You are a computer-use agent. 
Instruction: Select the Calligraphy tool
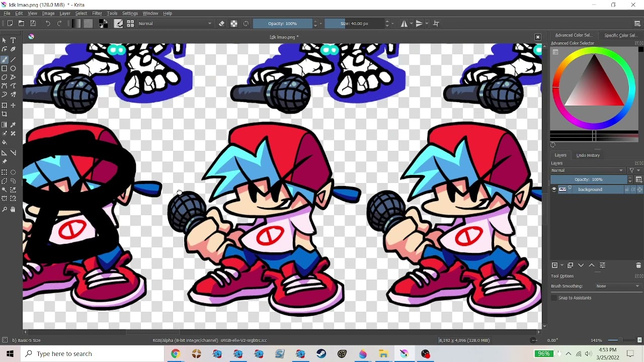point(13,49)
